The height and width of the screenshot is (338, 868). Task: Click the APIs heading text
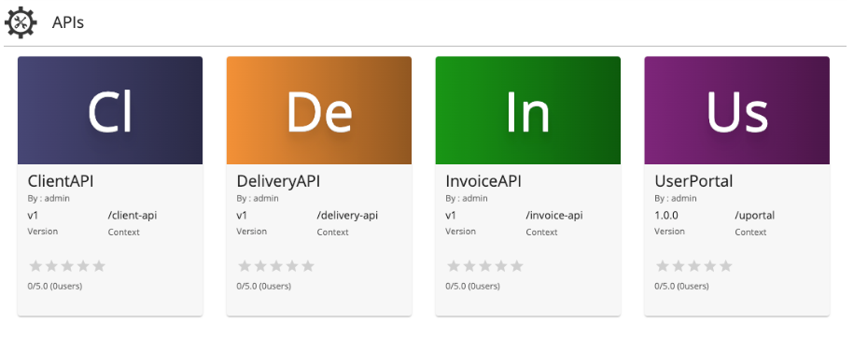68,22
